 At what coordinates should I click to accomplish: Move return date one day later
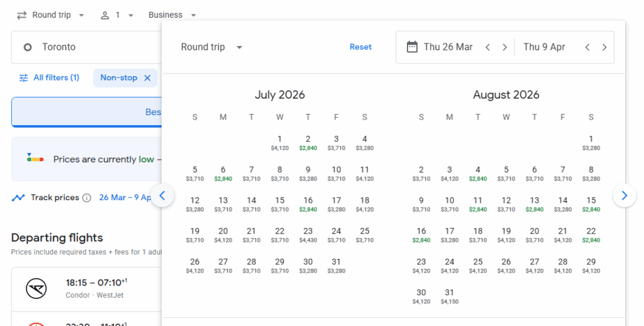(604, 47)
